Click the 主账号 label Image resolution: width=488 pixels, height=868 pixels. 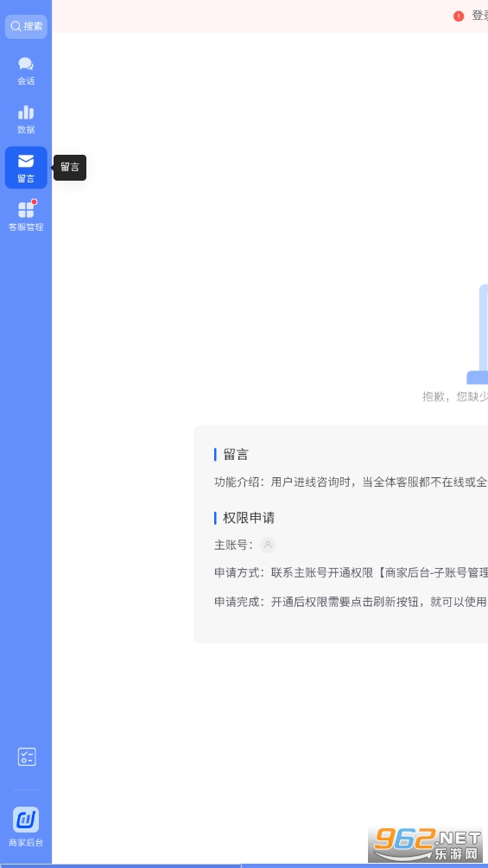tap(234, 546)
